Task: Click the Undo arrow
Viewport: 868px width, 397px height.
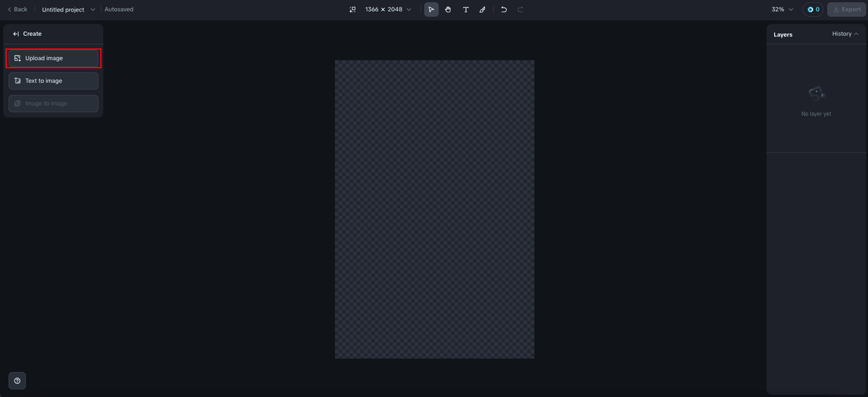Action: click(x=504, y=9)
